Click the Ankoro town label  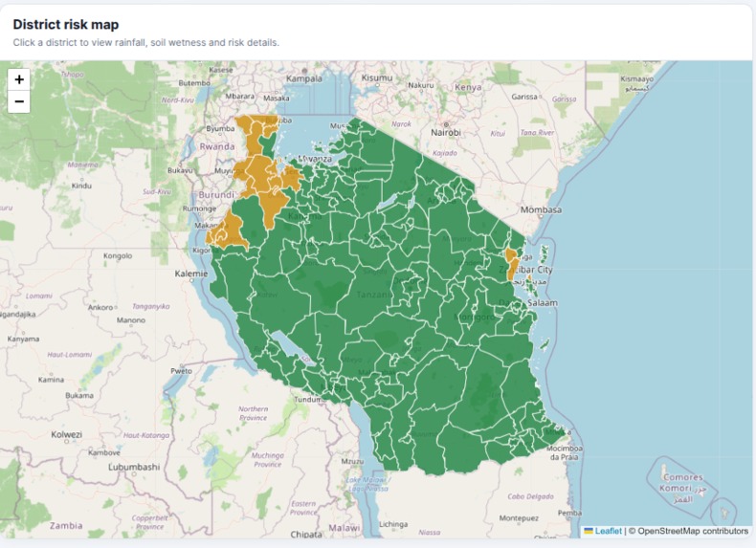coord(100,307)
